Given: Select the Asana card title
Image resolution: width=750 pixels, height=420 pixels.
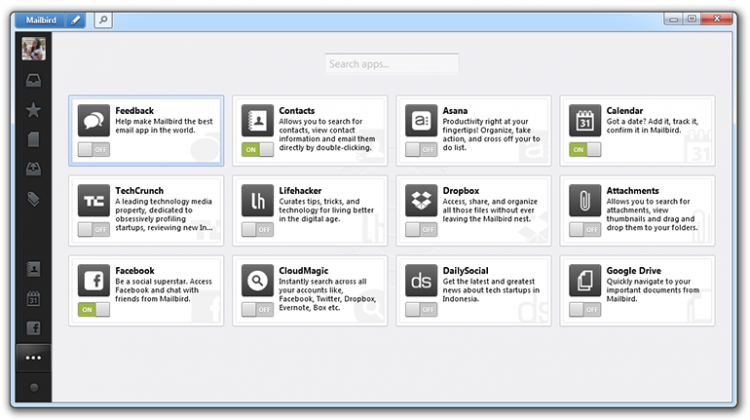Looking at the screenshot, I should tap(455, 111).
